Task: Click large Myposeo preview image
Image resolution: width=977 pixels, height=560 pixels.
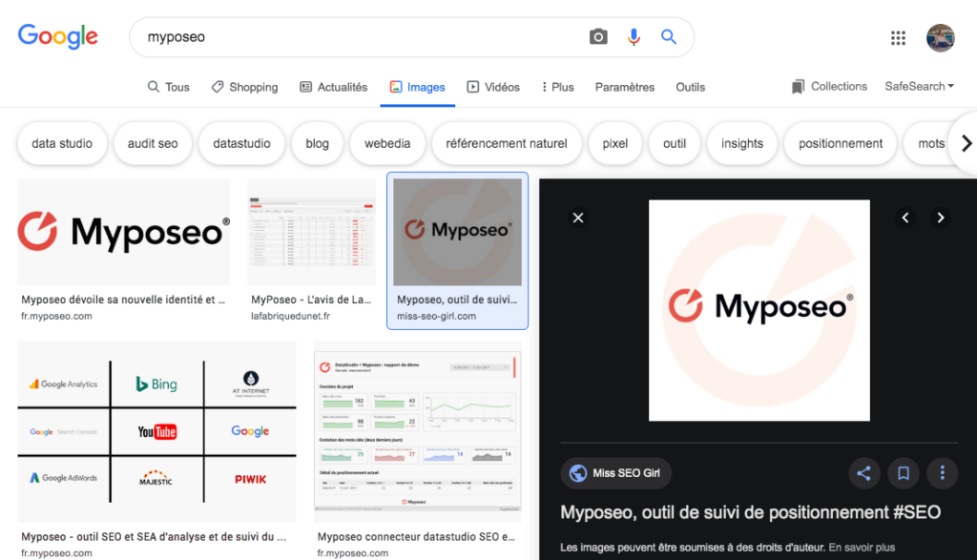Action: pyautogui.click(x=759, y=310)
